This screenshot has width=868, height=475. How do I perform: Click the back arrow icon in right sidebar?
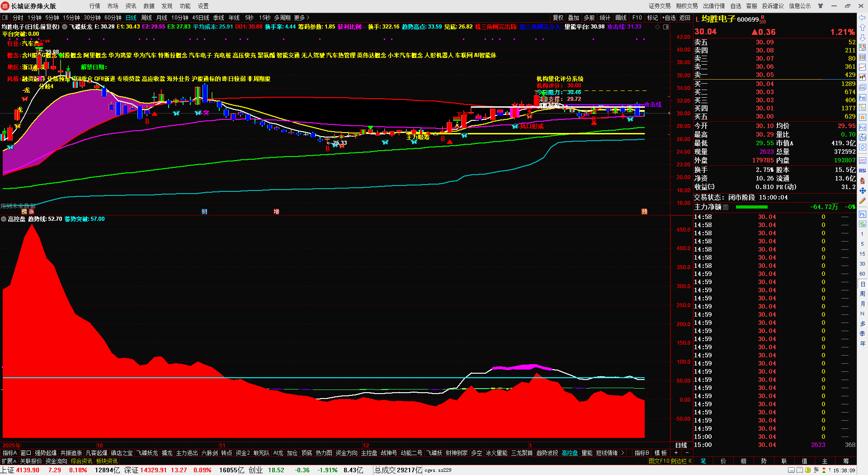863,18
